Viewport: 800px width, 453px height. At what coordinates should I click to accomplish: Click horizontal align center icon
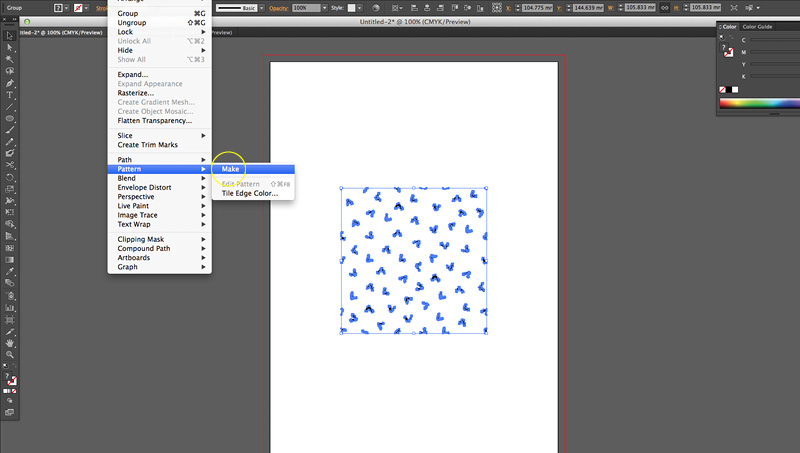pyautogui.click(x=427, y=8)
